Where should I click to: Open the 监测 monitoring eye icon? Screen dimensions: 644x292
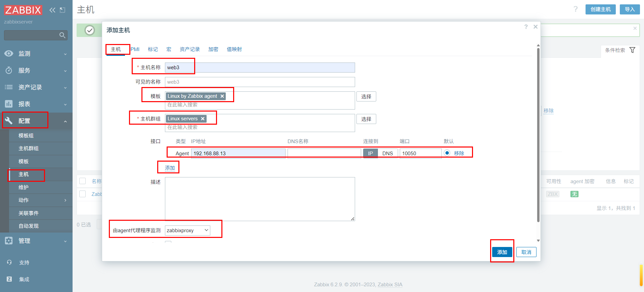[9, 53]
